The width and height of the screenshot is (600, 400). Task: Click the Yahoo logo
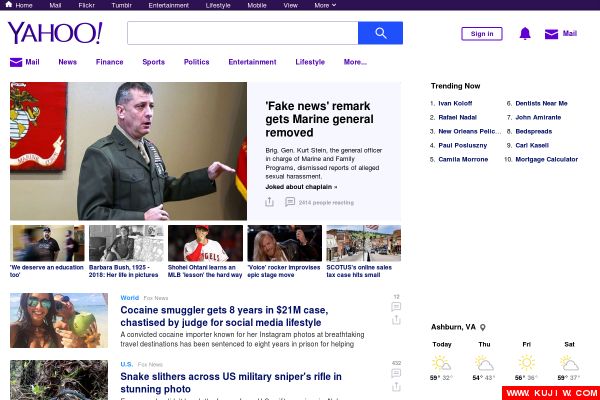pos(55,33)
